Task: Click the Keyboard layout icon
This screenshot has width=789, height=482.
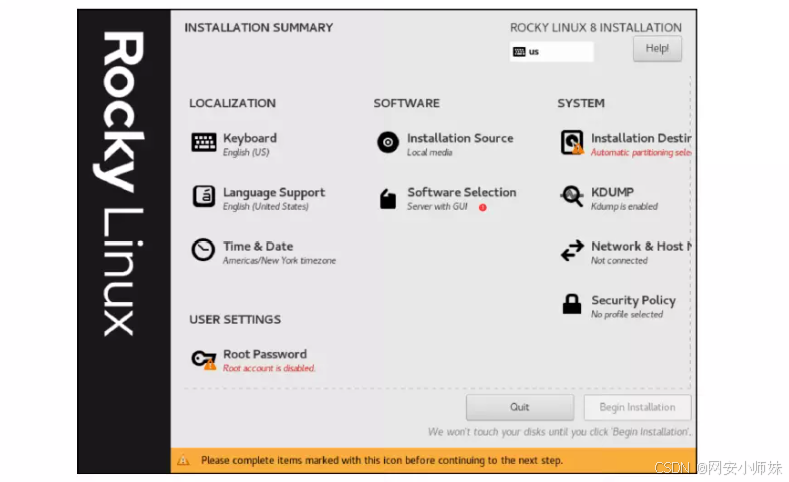Action: [x=204, y=143]
